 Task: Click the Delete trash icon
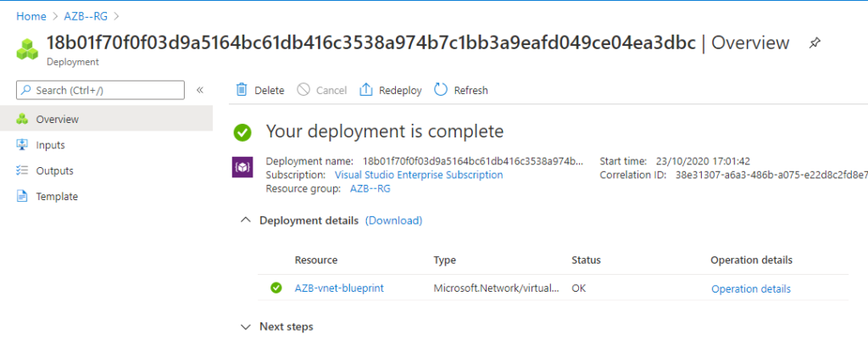click(x=242, y=90)
